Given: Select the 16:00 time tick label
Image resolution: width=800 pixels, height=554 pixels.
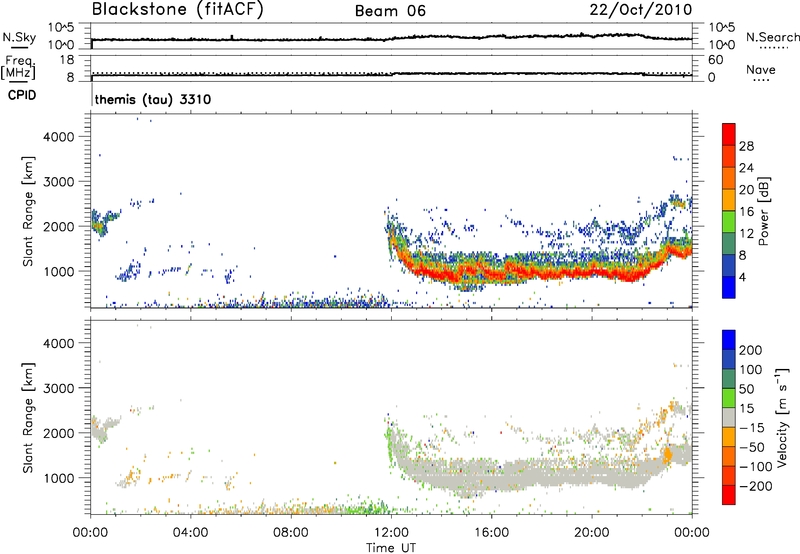Looking at the screenshot, I should pyautogui.click(x=491, y=533).
